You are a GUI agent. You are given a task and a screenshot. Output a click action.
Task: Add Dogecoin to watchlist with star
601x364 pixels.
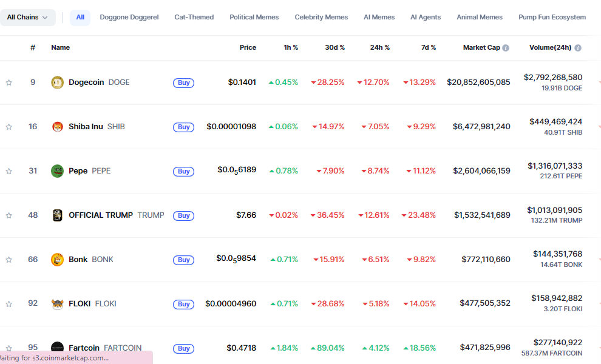click(9, 83)
